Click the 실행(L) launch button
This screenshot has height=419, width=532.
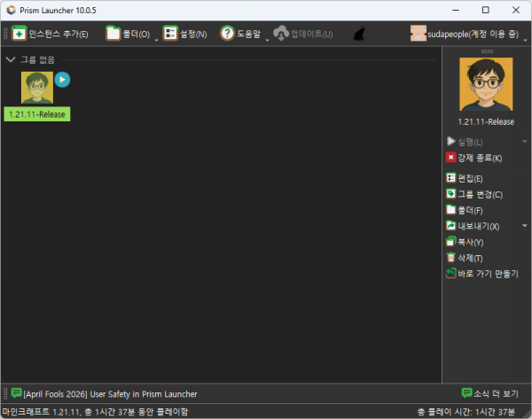coord(465,142)
